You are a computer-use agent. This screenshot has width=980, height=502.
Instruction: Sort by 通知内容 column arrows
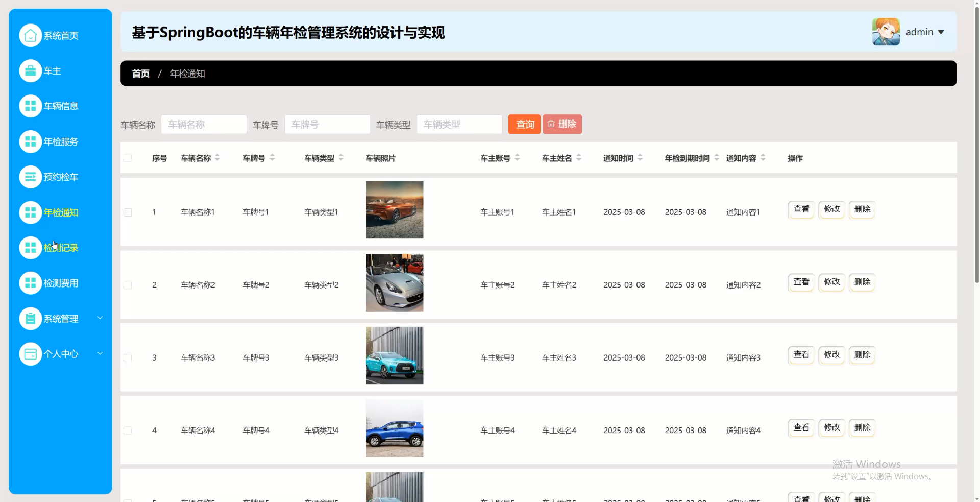click(x=763, y=158)
